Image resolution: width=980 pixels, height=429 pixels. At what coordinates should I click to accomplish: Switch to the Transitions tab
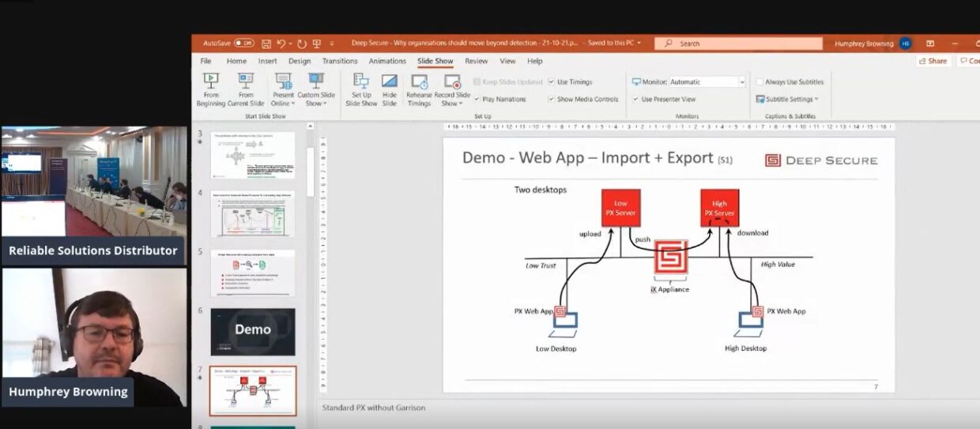[340, 61]
